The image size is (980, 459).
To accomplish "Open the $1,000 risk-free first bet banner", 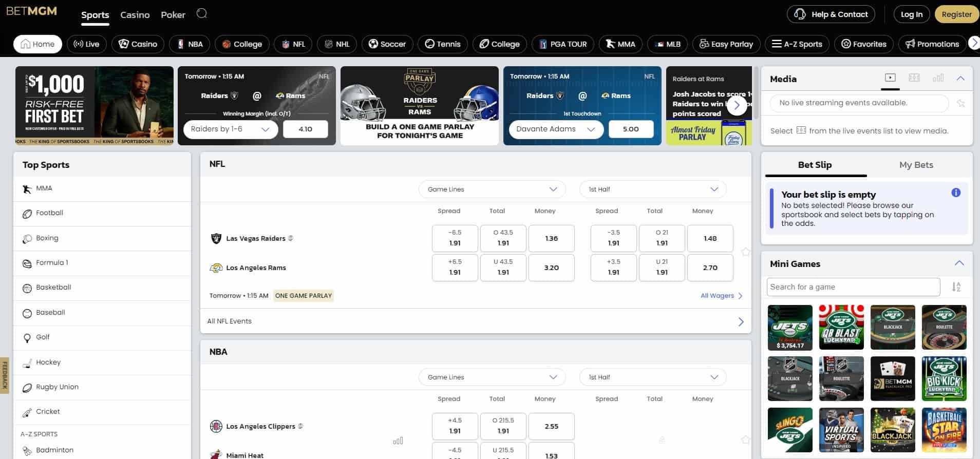I will (95, 105).
